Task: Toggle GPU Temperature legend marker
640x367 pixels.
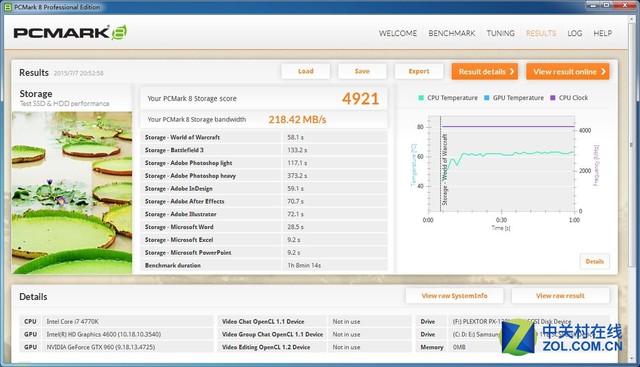Action: (487, 98)
